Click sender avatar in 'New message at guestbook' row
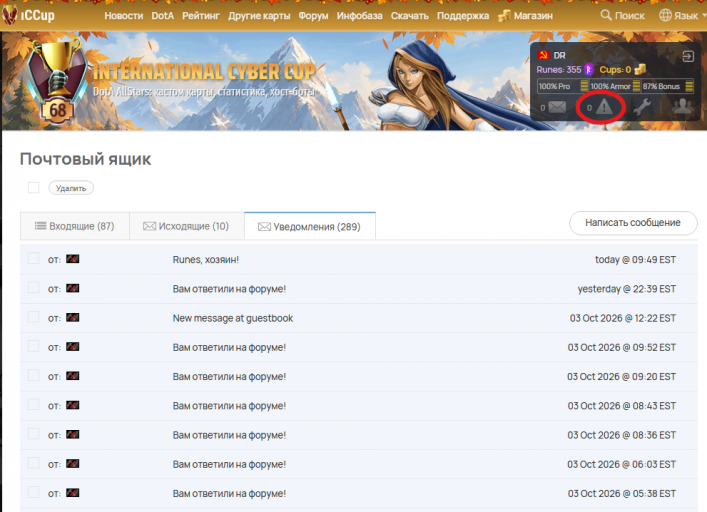Viewport: 707px width, 512px height. [x=73, y=317]
